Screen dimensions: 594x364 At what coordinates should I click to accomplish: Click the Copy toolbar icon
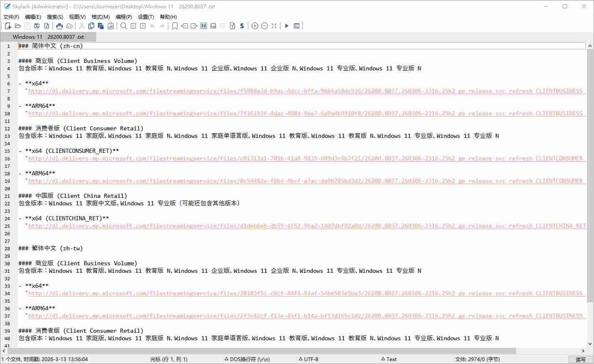tap(91, 26)
